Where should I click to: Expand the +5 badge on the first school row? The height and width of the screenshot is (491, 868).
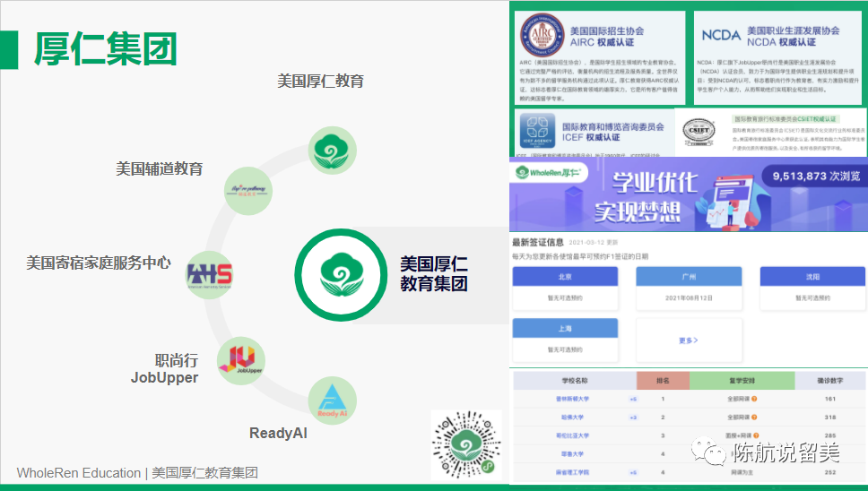pos(633,399)
